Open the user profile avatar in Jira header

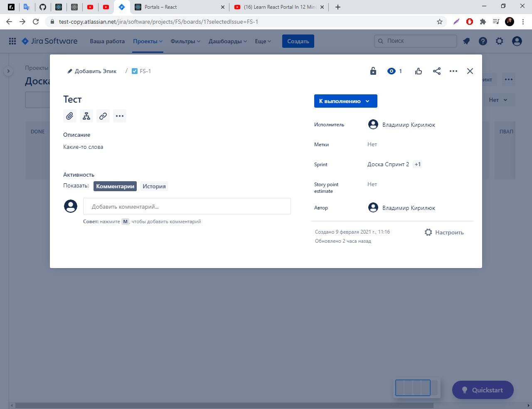pos(517,41)
